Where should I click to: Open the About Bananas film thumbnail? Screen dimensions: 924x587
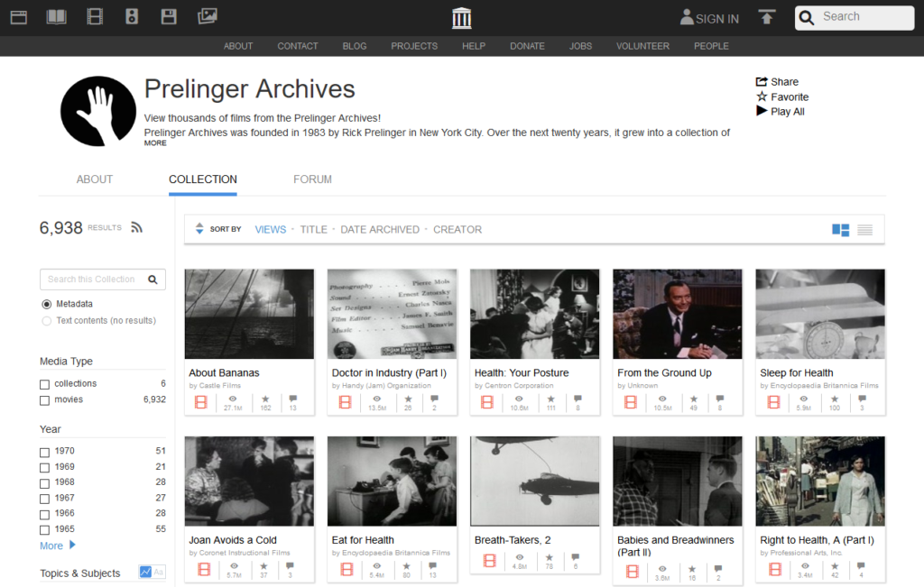click(249, 314)
